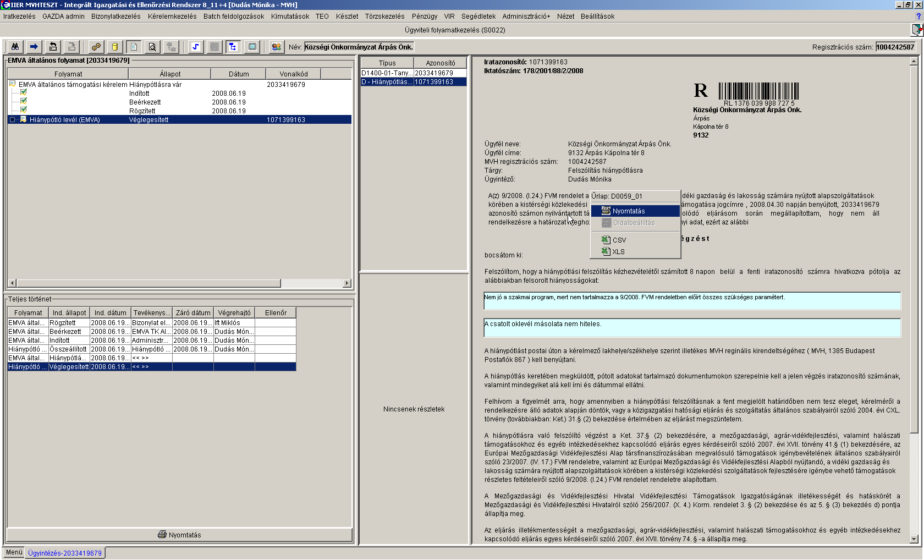This screenshot has height=560, width=924.
Task: Click the blue step-arrow toolbar icon
Action: 196,47
